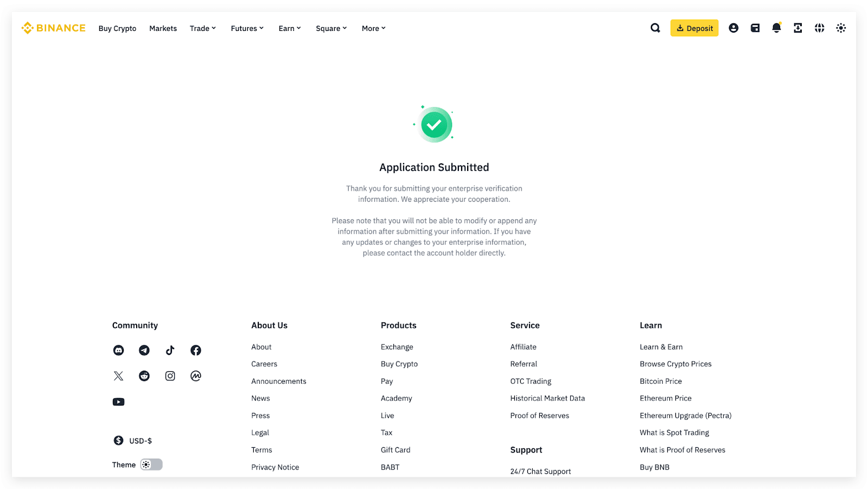Open Binance YouTube channel icon
This screenshot has width=868, height=489.
pos(118,402)
